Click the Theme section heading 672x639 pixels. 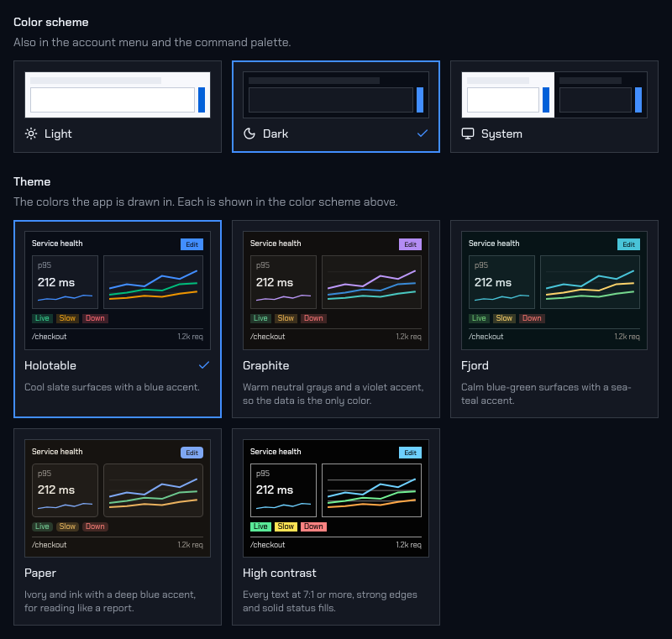pyautogui.click(x=32, y=181)
